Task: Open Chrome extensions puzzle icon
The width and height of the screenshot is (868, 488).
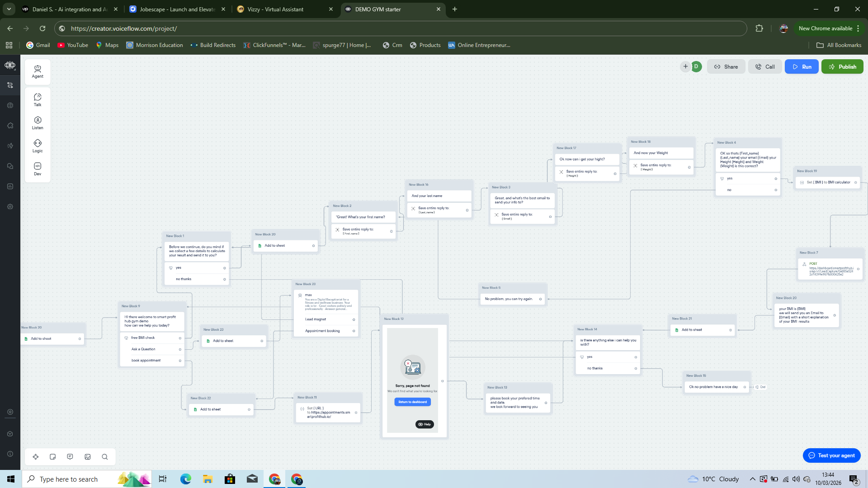Action: click(x=759, y=28)
